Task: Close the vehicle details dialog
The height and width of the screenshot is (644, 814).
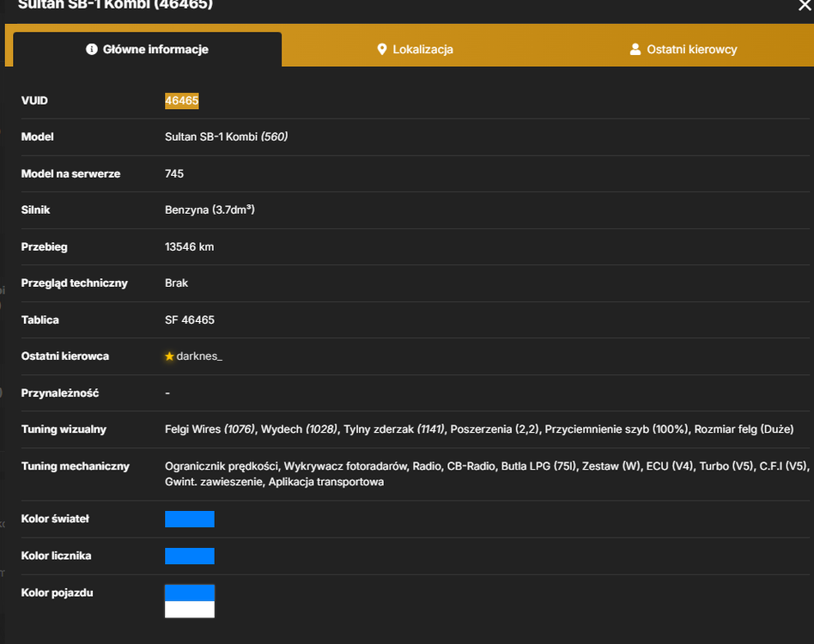Action: pos(805,5)
